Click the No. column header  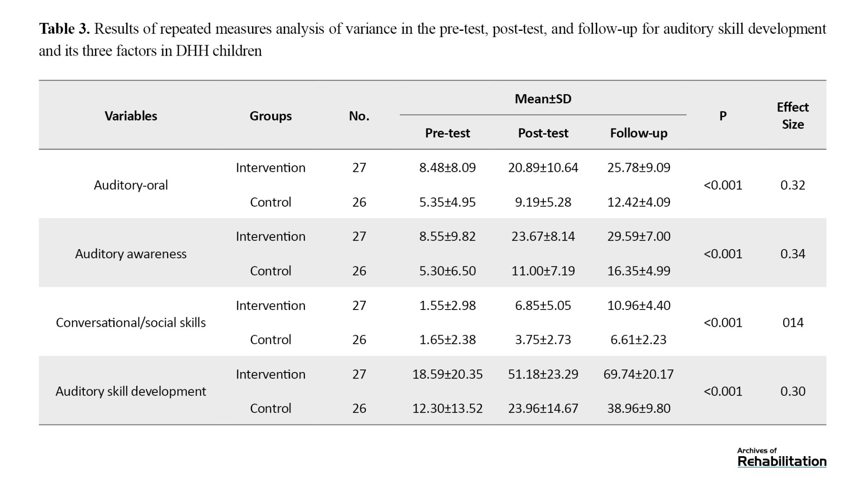359,116
